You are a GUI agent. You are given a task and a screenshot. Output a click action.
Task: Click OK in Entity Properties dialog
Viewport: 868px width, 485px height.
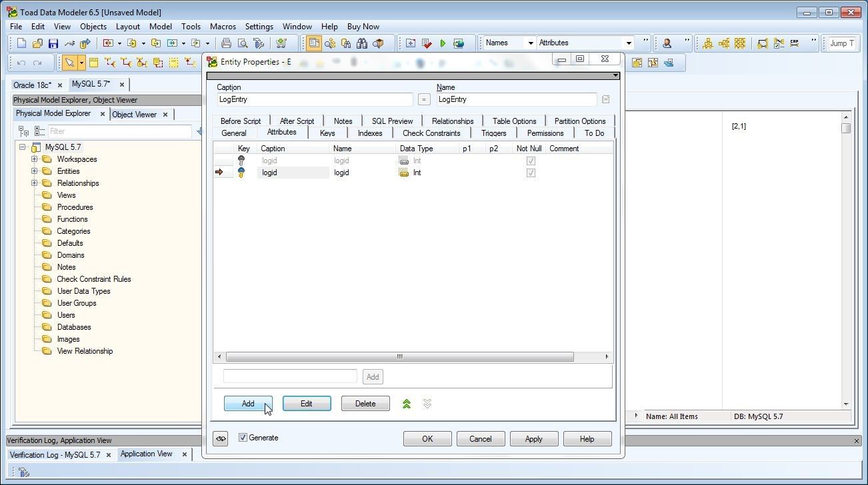point(427,439)
